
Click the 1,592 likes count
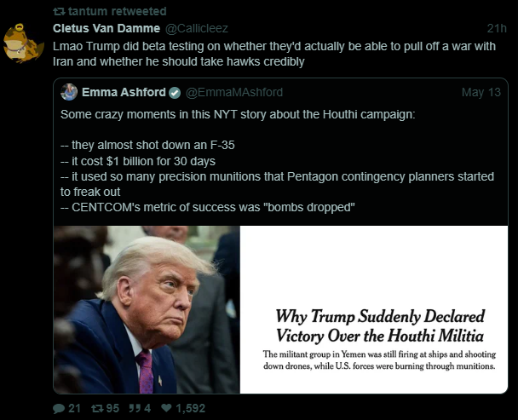[191, 408]
